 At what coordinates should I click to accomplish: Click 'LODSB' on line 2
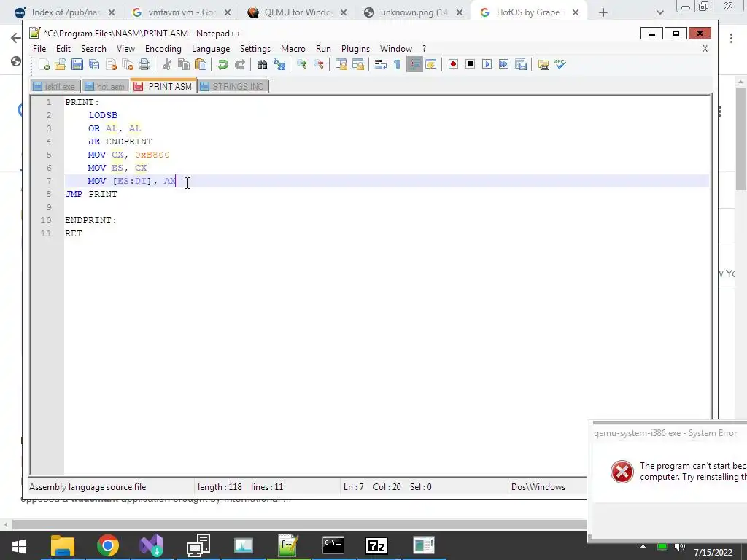(103, 115)
